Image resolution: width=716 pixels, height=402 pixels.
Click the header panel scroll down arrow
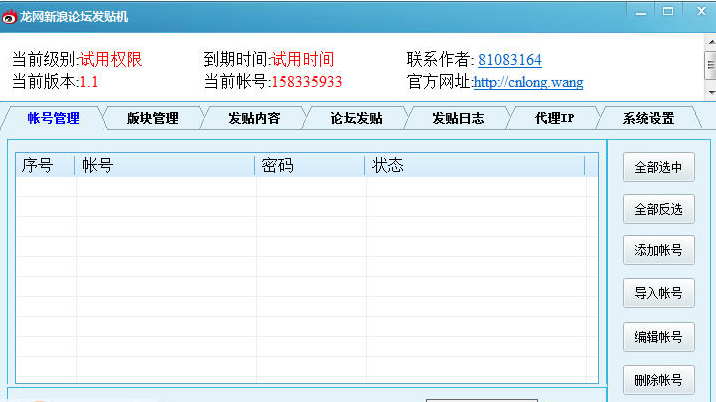711,92
